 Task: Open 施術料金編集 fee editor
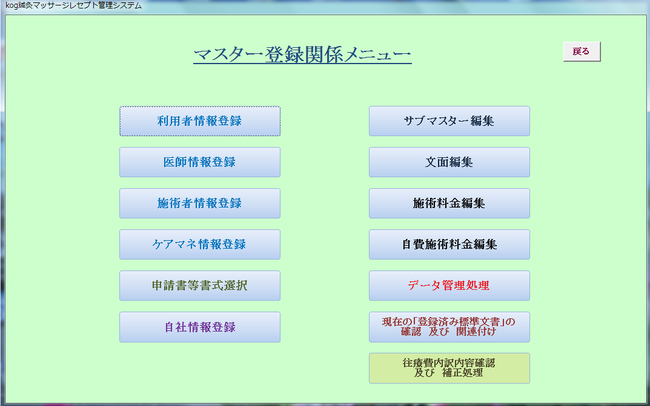(449, 203)
